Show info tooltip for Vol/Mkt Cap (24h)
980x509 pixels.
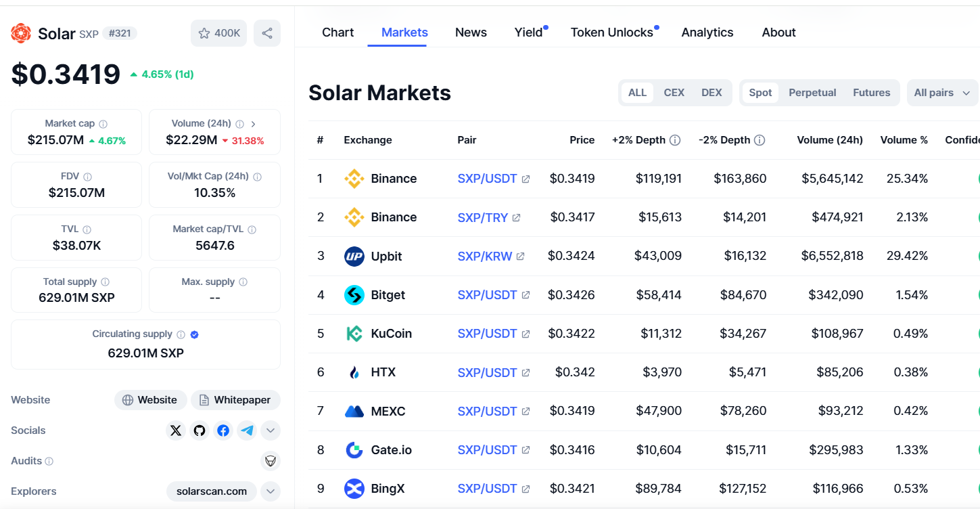click(257, 177)
